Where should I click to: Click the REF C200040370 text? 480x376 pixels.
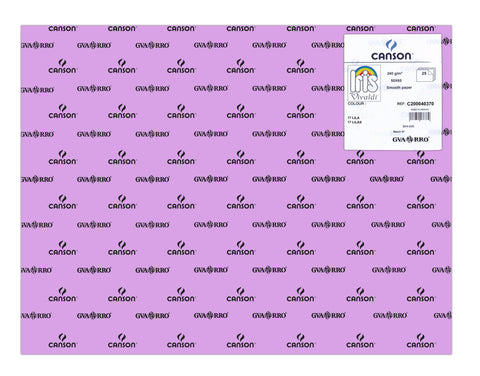pos(415,104)
